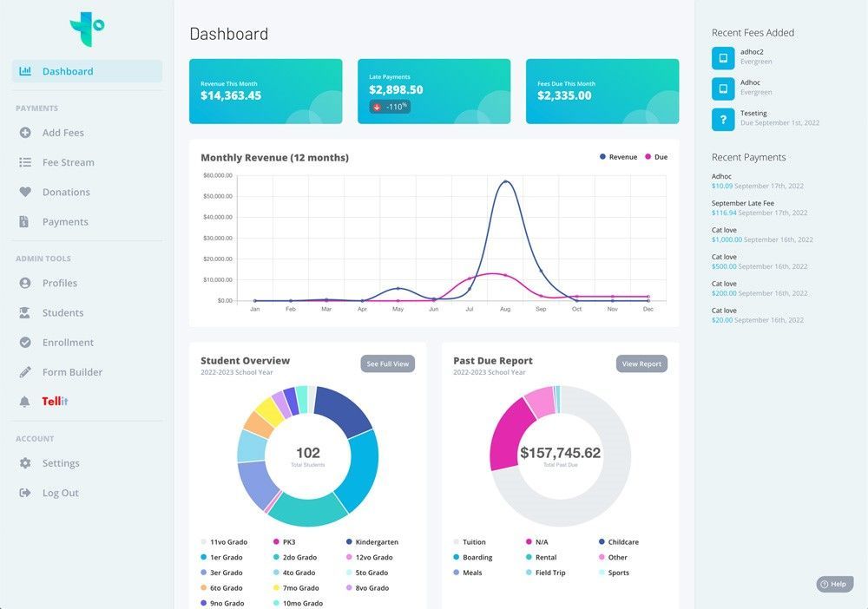Image resolution: width=868 pixels, height=609 pixels.
Task: Open the Teseting recent fee
Action: click(766, 118)
